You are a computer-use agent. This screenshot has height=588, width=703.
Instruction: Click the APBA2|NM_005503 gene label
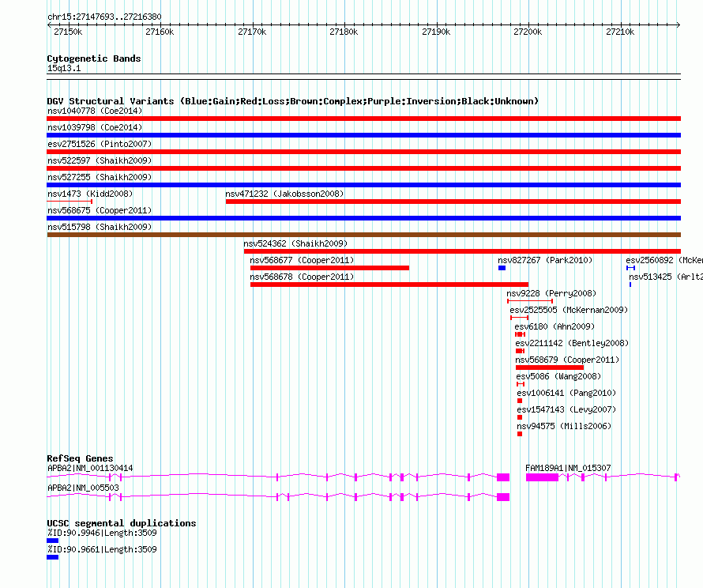(x=83, y=488)
